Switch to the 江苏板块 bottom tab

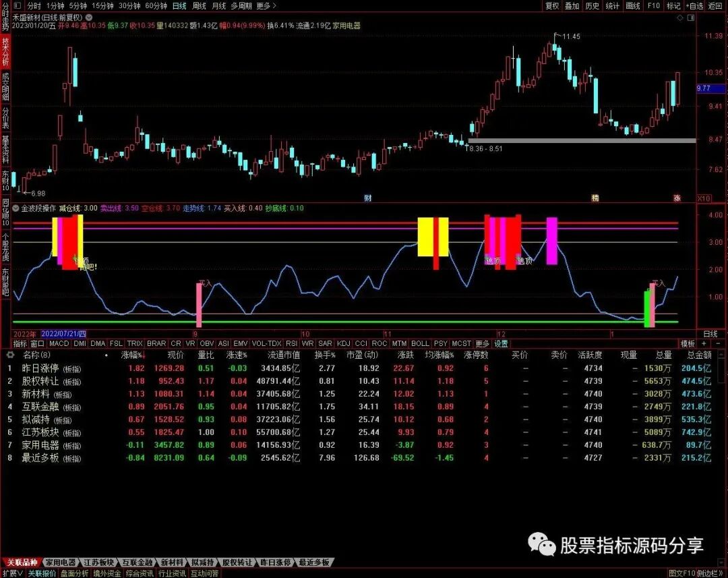(98, 562)
